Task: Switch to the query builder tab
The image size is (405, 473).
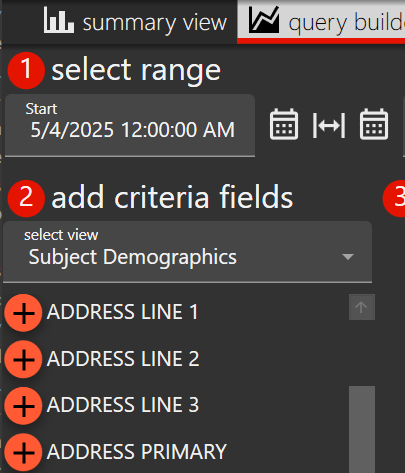Action: point(321,22)
